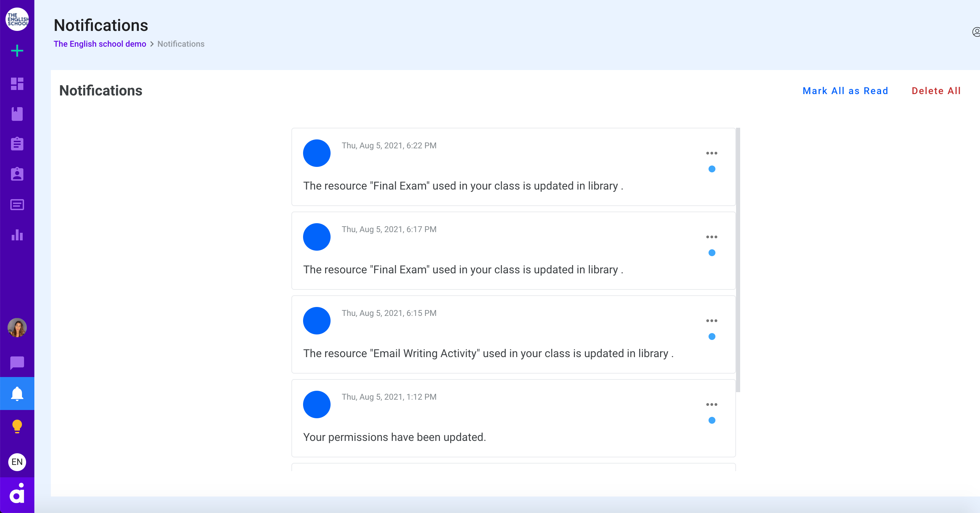This screenshot has width=980, height=513.
Task: Open the text card icon in sidebar
Action: (x=17, y=205)
